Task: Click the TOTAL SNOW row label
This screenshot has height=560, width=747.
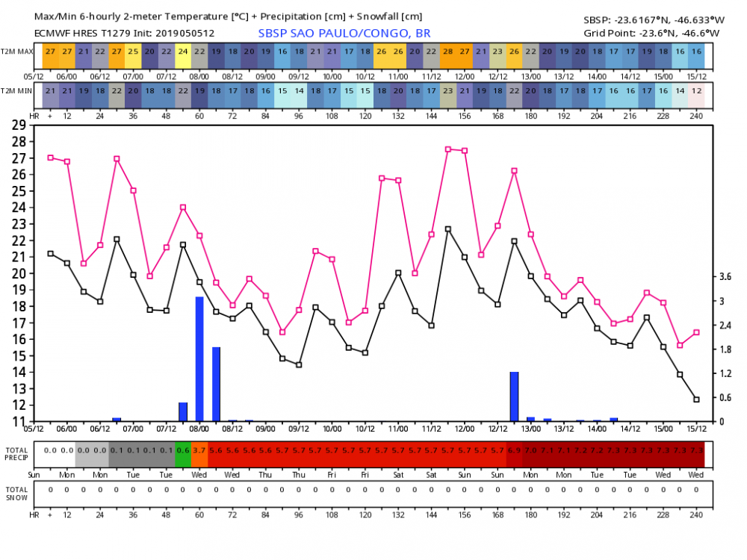Action: [17, 493]
